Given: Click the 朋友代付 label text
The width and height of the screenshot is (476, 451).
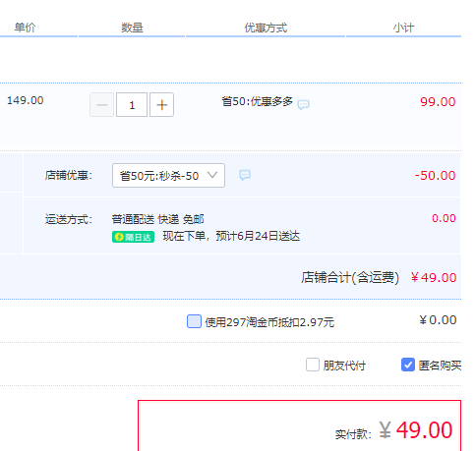Looking at the screenshot, I should tap(344, 366).
